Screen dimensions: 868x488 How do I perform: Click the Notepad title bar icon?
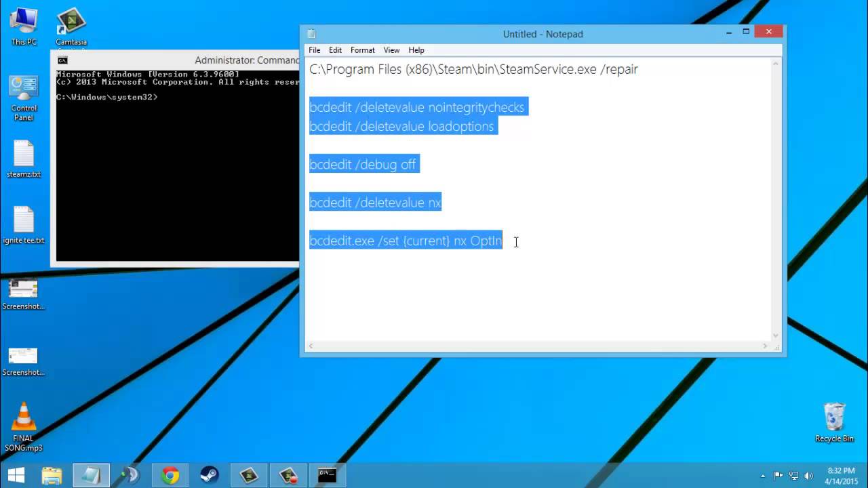pos(311,34)
